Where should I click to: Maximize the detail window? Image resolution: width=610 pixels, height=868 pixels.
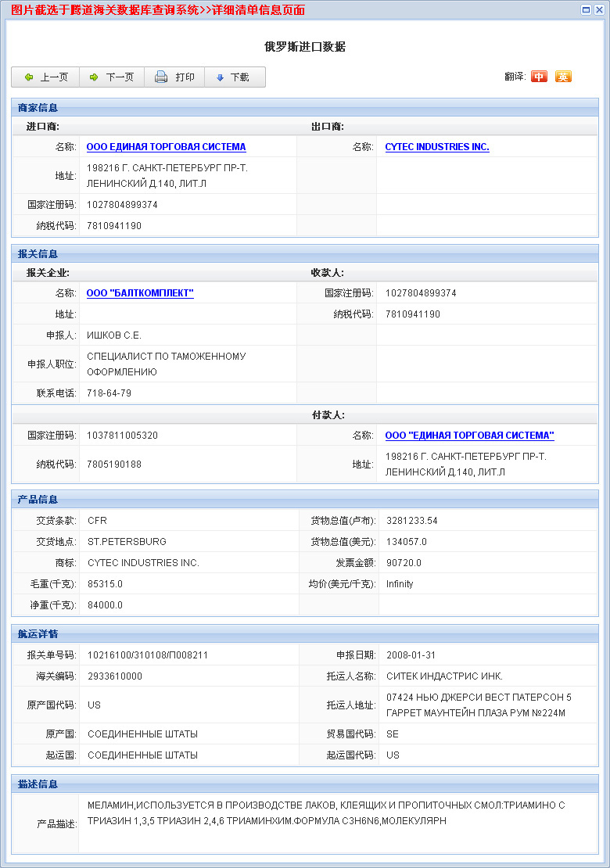(587, 9)
